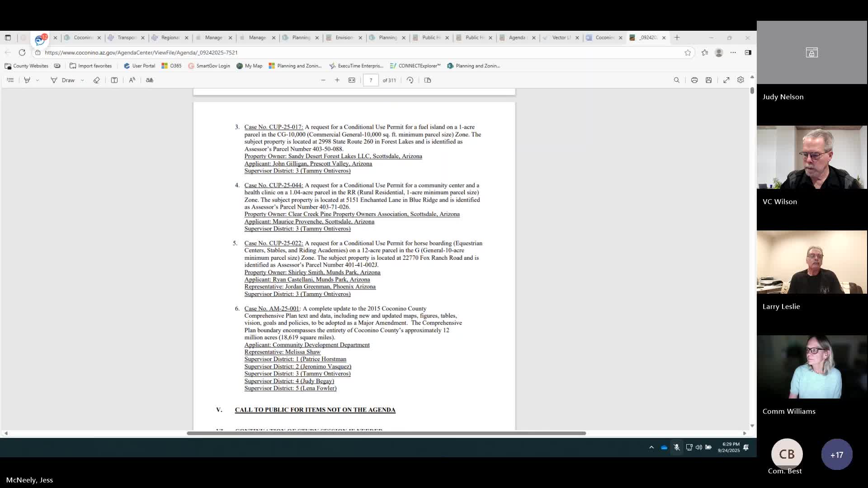The image size is (868, 488).
Task: Open the PDF table of contents
Action: coord(10,80)
